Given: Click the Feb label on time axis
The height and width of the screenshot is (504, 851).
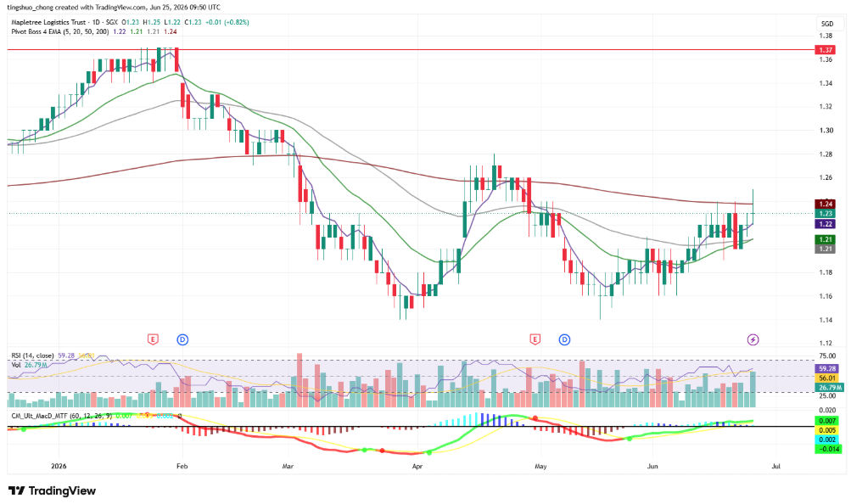Looking at the screenshot, I should tap(182, 466).
